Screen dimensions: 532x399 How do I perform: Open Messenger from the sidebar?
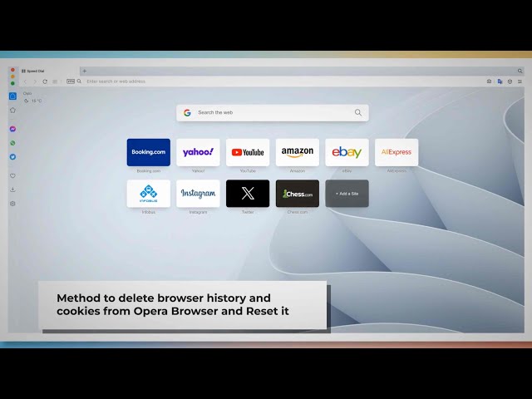(x=12, y=129)
